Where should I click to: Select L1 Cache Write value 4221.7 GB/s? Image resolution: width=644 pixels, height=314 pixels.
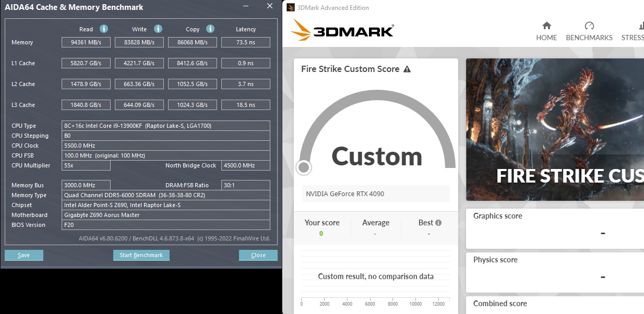click(139, 63)
